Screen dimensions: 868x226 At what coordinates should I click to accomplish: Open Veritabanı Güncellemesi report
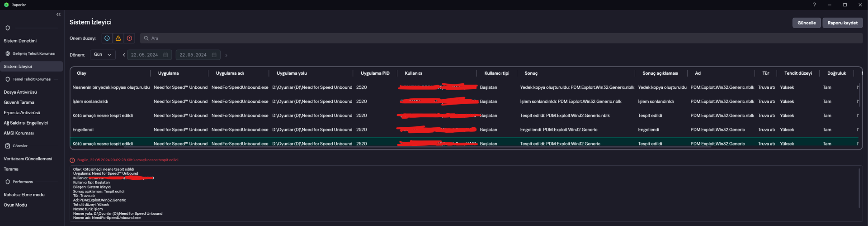coord(28,159)
